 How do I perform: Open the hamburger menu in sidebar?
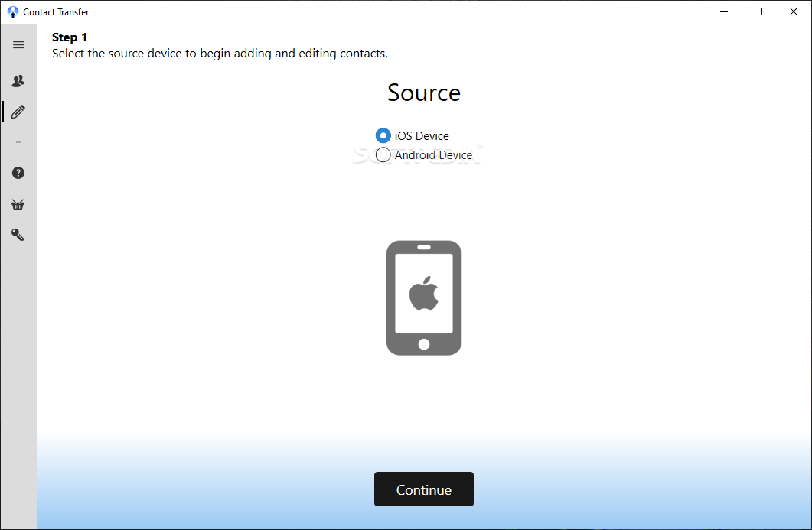pyautogui.click(x=18, y=44)
